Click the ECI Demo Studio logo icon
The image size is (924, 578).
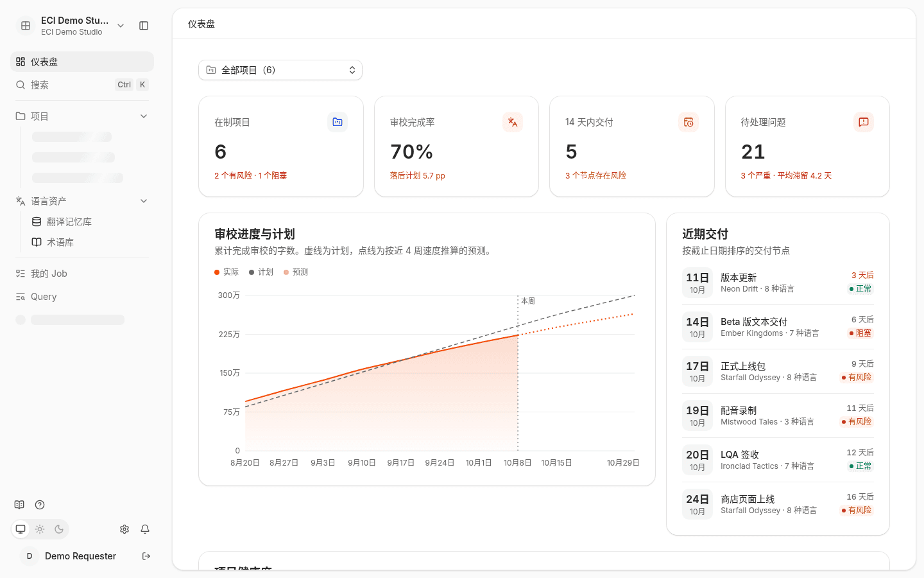[26, 26]
